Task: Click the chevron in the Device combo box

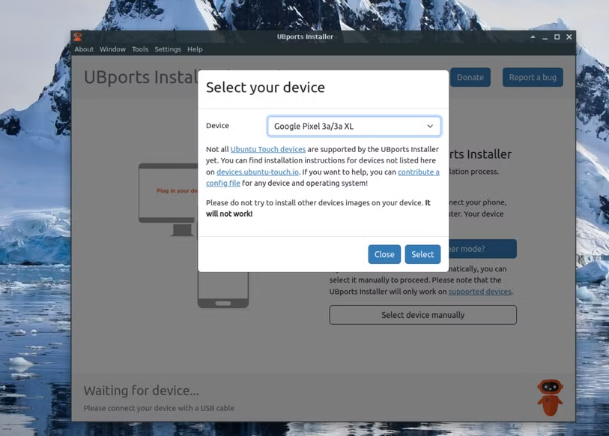Action: coord(430,126)
